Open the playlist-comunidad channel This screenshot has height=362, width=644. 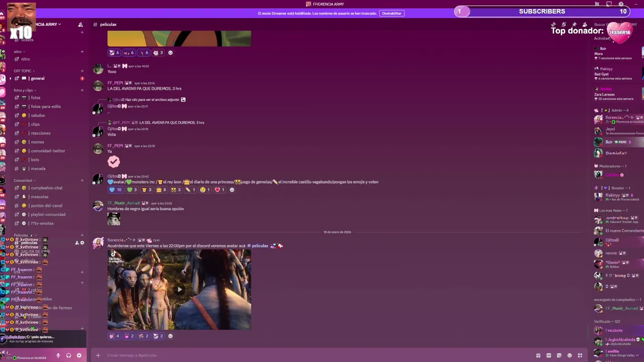[48, 215]
